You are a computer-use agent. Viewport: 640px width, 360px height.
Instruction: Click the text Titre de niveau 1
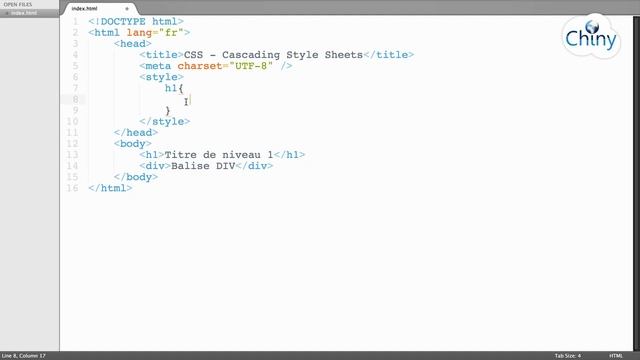219,155
